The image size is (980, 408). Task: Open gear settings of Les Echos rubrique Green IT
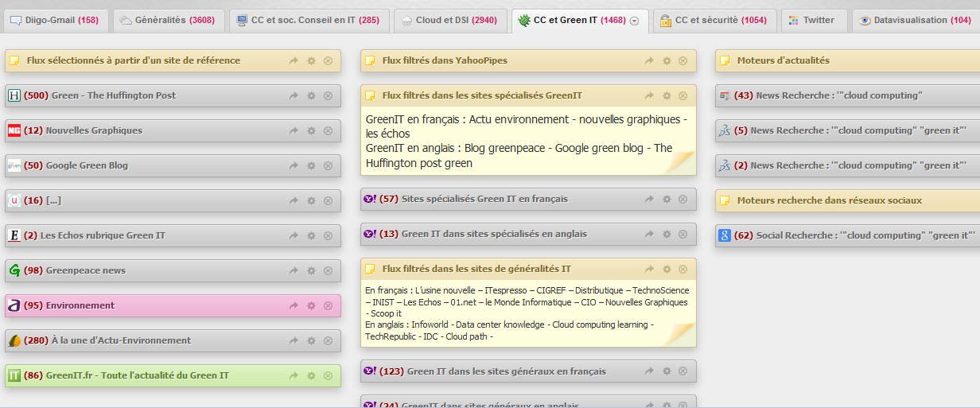point(311,235)
